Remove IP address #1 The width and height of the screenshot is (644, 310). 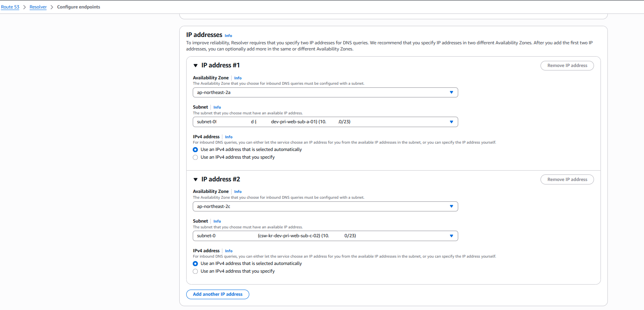pos(567,65)
